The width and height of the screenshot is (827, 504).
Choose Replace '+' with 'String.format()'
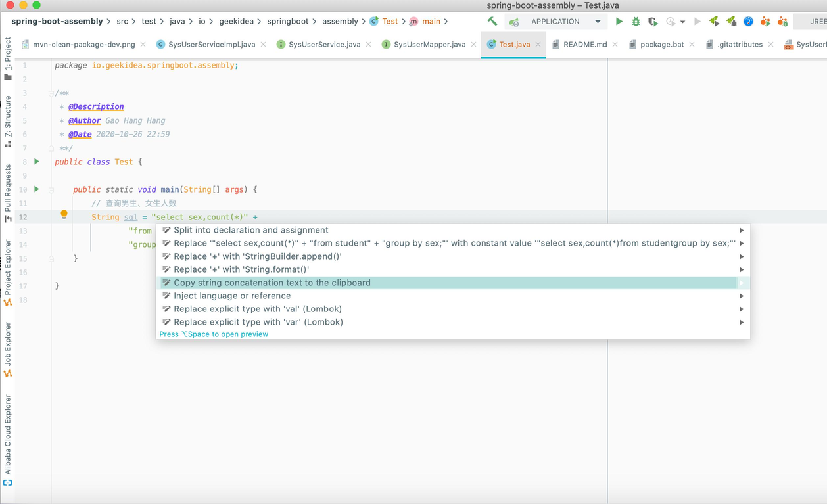pyautogui.click(x=453, y=269)
